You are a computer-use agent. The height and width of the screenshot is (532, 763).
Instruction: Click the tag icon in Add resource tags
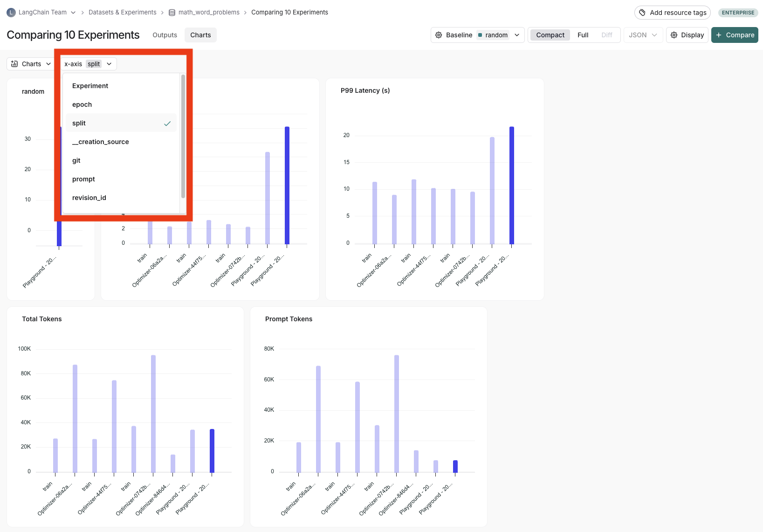[642, 13]
